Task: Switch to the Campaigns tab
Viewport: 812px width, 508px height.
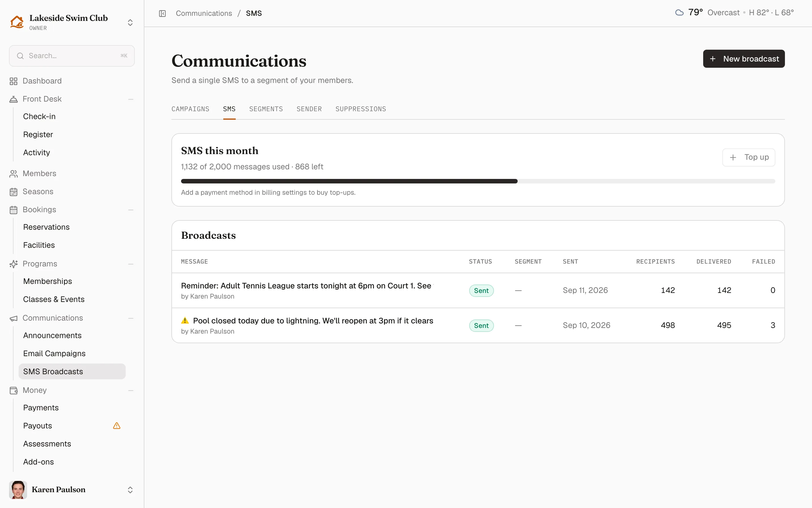Action: click(x=190, y=109)
